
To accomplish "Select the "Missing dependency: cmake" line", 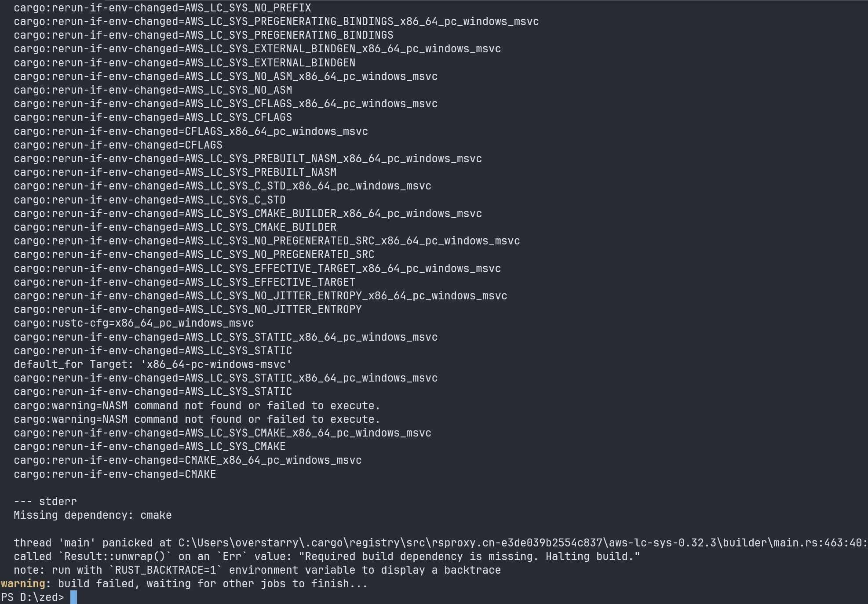I will pyautogui.click(x=92, y=515).
